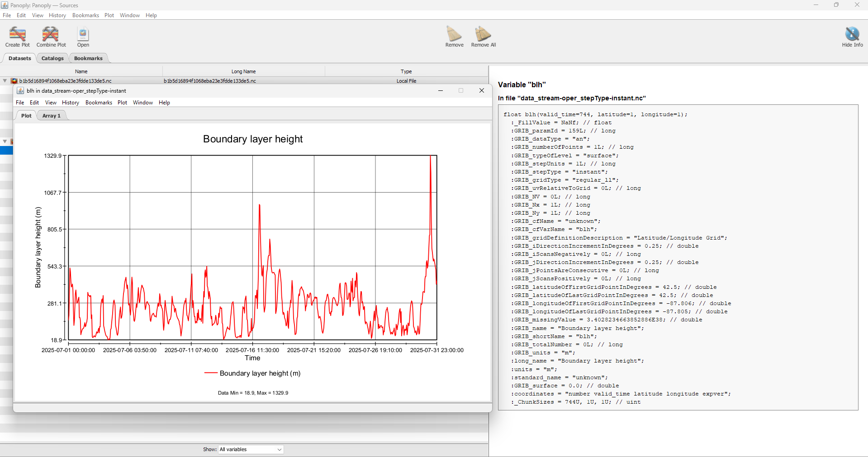Sort datasets by the Type column header
Image resolution: width=868 pixels, height=457 pixels.
pos(406,71)
